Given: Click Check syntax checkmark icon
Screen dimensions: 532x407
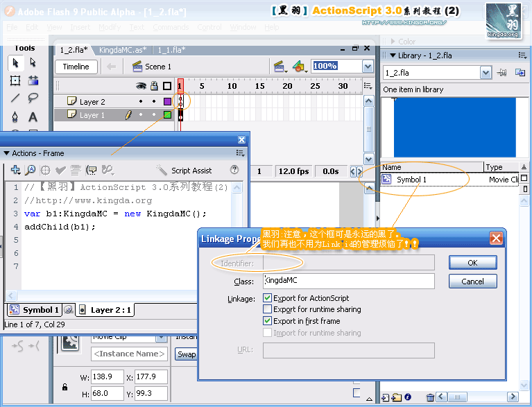Looking at the screenshot, I should click(60, 171).
